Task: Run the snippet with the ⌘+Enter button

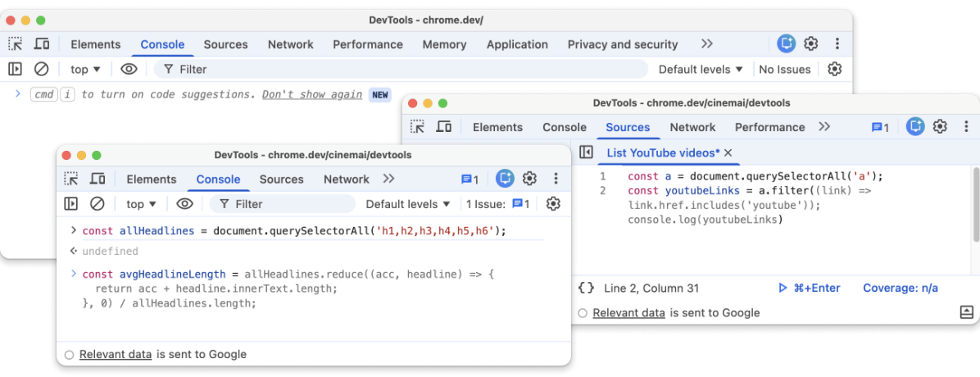Action: pos(809,288)
